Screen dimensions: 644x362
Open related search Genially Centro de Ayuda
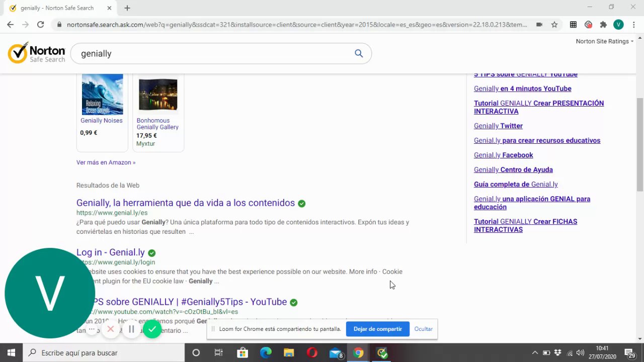coord(513,169)
